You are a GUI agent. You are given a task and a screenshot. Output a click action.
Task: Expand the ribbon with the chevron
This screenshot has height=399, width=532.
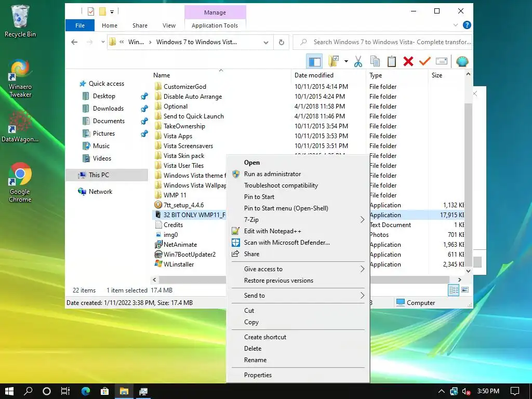click(456, 25)
